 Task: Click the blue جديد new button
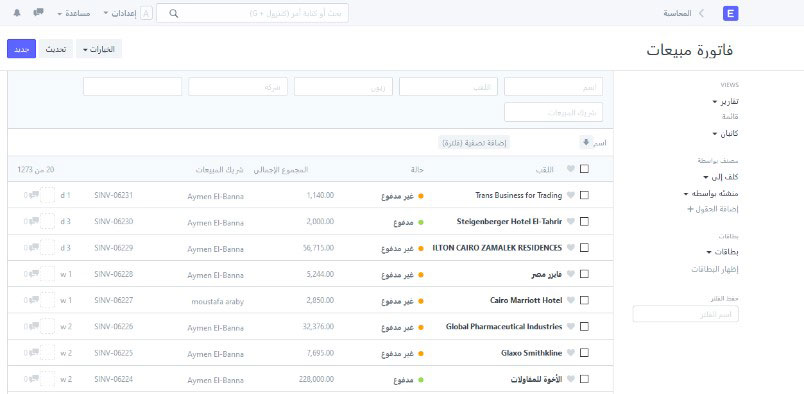tap(22, 49)
